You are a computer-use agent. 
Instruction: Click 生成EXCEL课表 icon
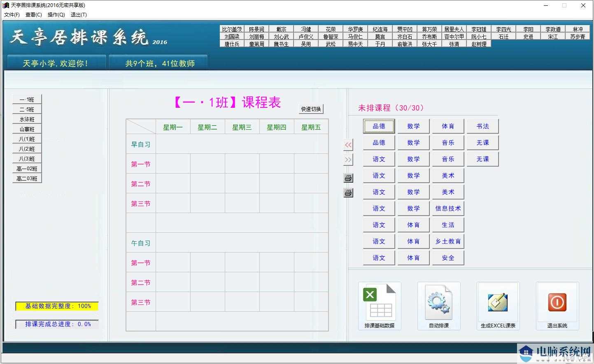[498, 306]
